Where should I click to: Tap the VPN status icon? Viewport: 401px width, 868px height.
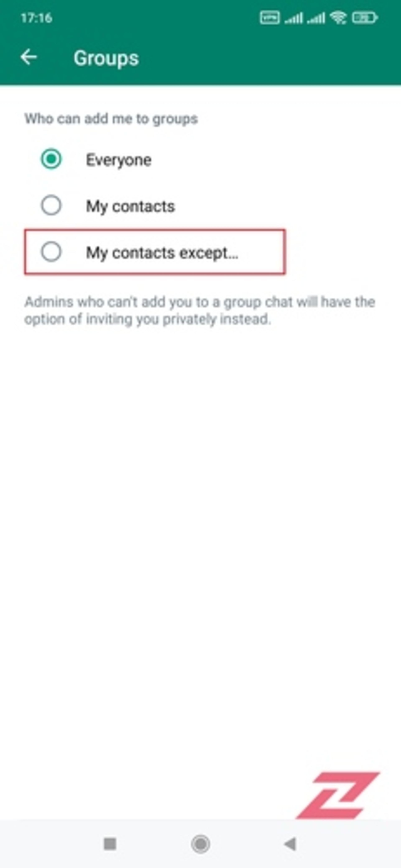point(270,18)
